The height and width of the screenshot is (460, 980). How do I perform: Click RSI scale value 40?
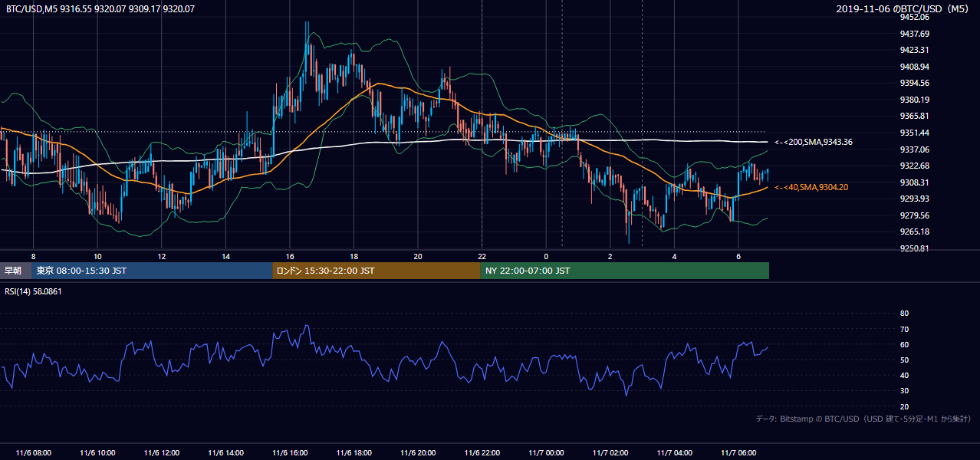tap(904, 376)
